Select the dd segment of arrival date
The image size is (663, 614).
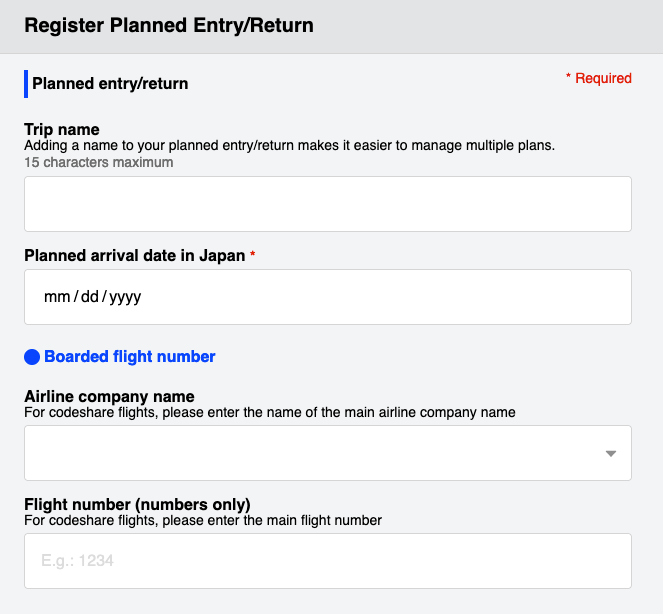(x=90, y=297)
